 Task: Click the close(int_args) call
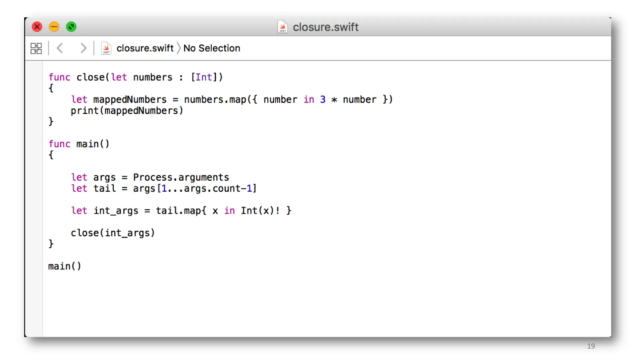pyautogui.click(x=113, y=233)
